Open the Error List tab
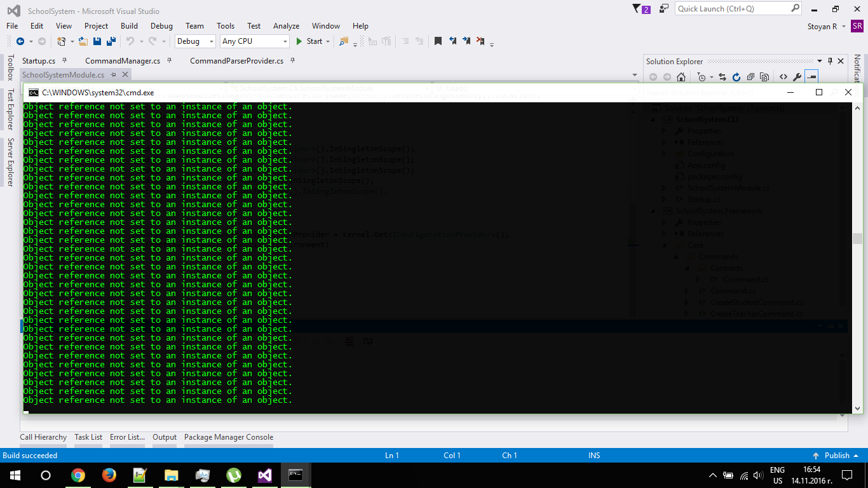 (128, 437)
